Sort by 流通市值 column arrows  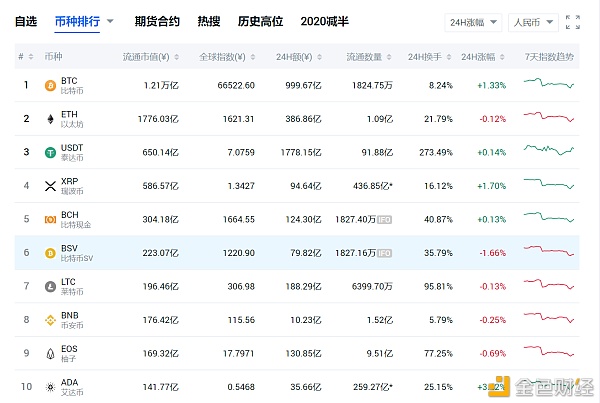[x=176, y=57]
